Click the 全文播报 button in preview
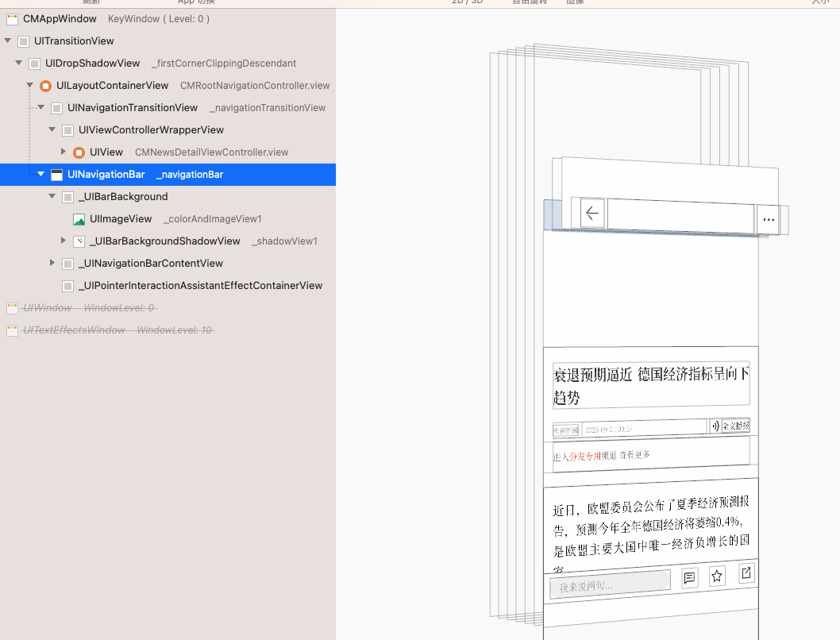 tap(735, 426)
